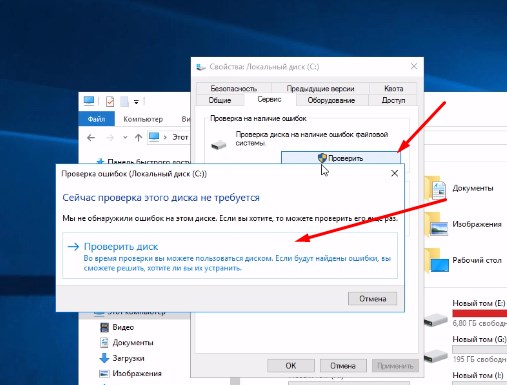Open the recent locations dropdown chevron
Viewport: 507px width, 385px height.
[125, 137]
